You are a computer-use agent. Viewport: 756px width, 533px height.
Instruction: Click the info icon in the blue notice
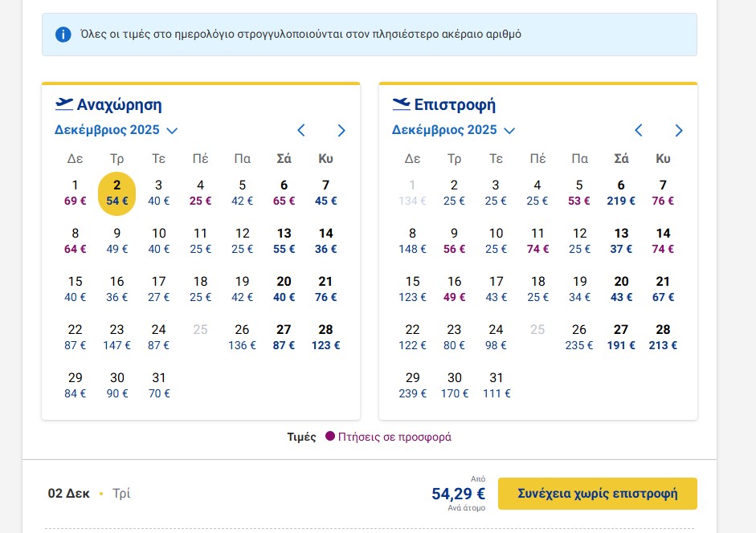63,35
